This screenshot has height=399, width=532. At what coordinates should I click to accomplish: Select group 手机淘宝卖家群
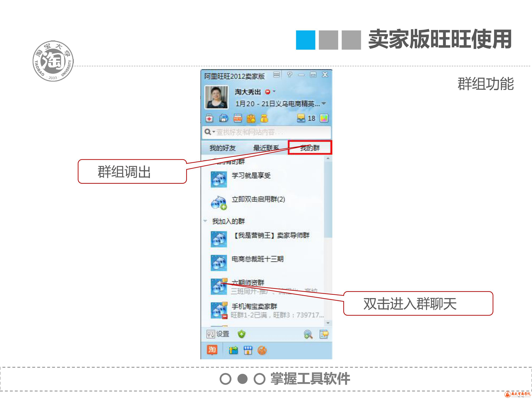pyautogui.click(x=263, y=310)
